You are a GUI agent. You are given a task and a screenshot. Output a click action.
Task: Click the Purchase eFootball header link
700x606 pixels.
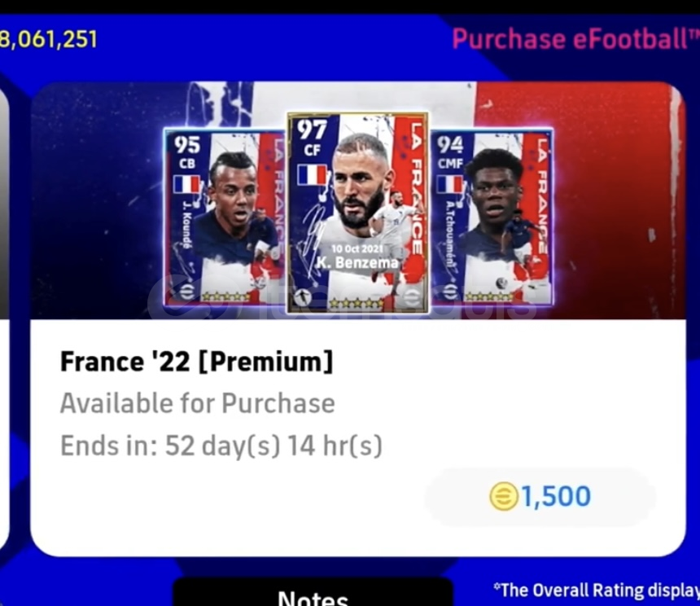576,39
